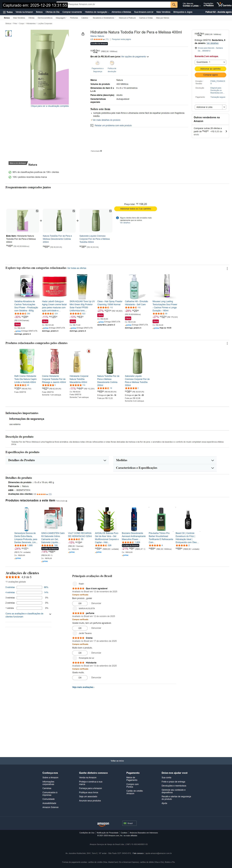
Task: Click the Pagamentos e Segurança icon
Action: tap(97, 63)
